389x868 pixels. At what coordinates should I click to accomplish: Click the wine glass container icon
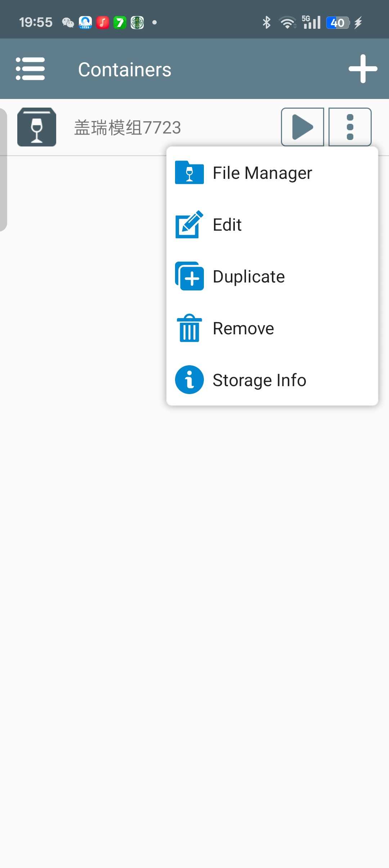37,127
